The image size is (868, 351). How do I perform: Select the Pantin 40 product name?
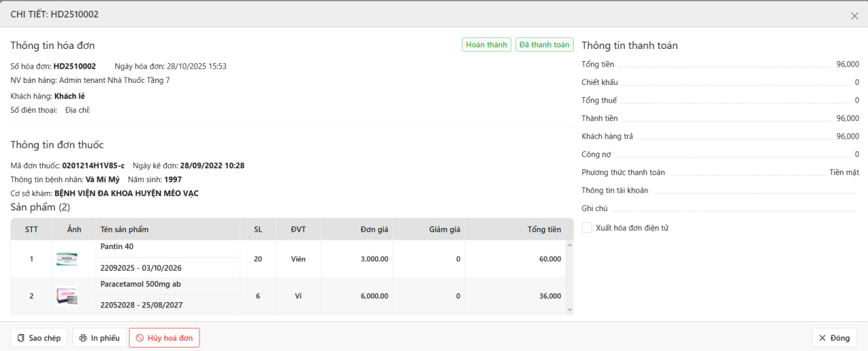pyautogui.click(x=117, y=246)
